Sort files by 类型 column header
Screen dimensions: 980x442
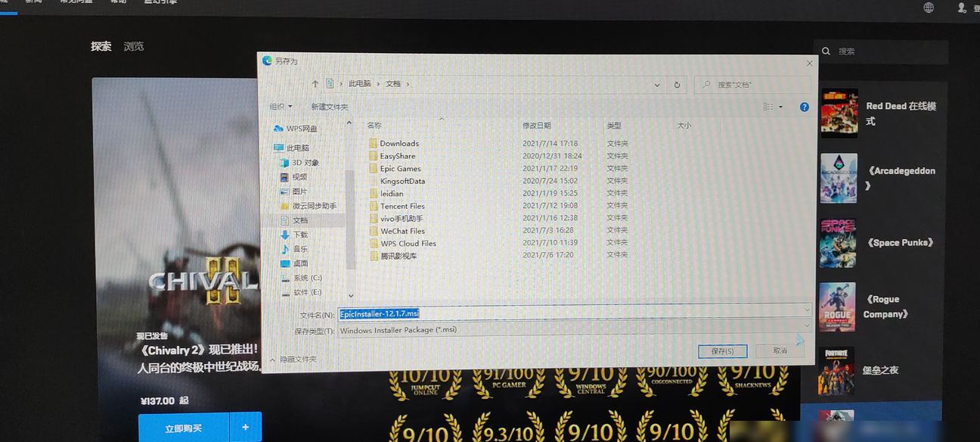click(613, 126)
